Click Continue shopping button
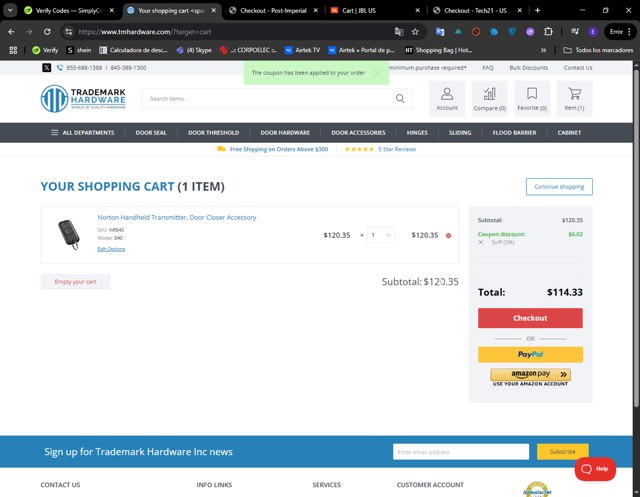The image size is (640, 497). [559, 186]
